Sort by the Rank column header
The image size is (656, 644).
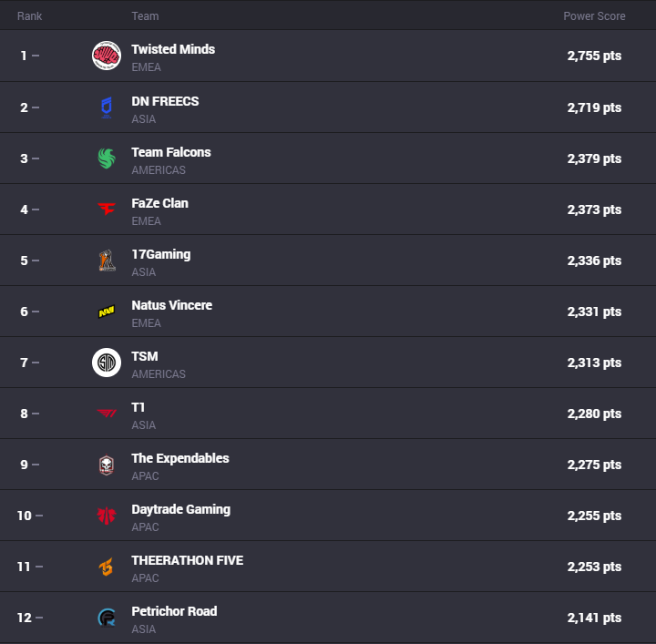coord(29,15)
